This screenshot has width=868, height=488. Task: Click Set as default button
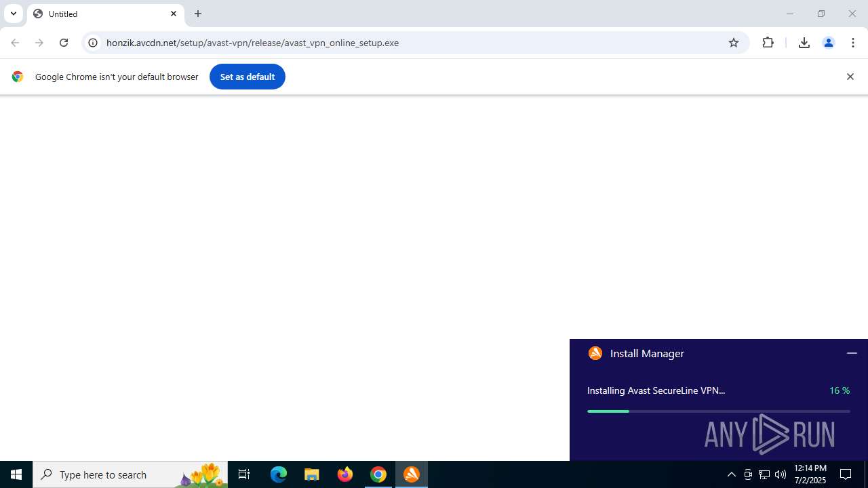(x=248, y=77)
